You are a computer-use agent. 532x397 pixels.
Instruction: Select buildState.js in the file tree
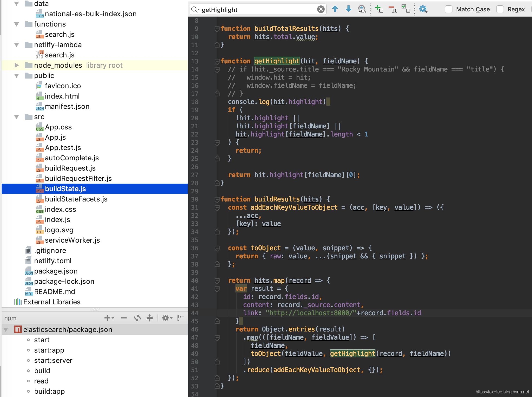[65, 188]
